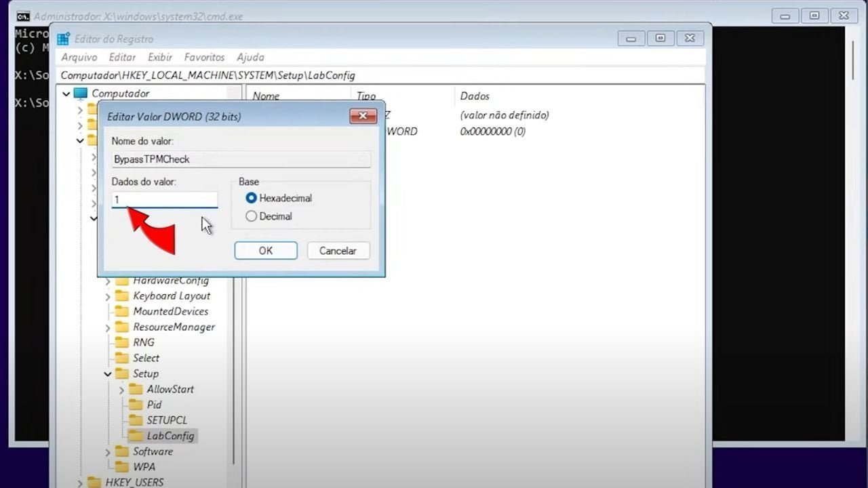This screenshot has height=488, width=868.
Task: Click the Editor do Registro title bar icon
Action: pyautogui.click(x=63, y=39)
